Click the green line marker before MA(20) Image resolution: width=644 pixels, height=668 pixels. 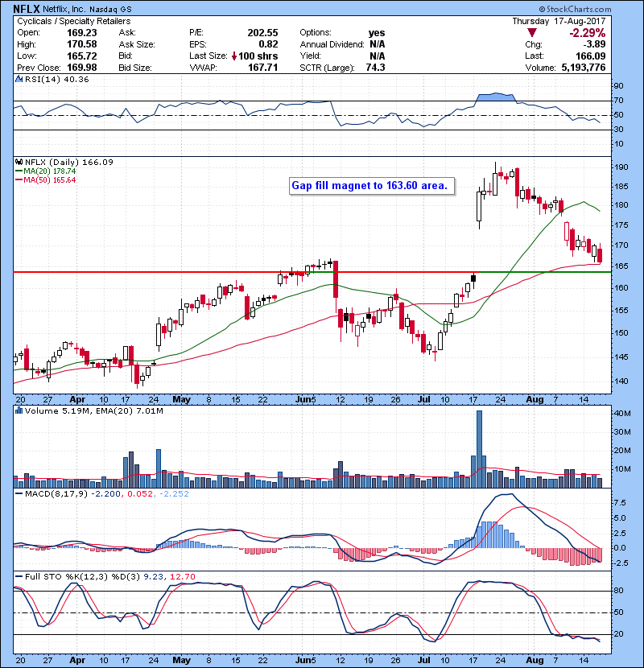[x=19, y=171]
